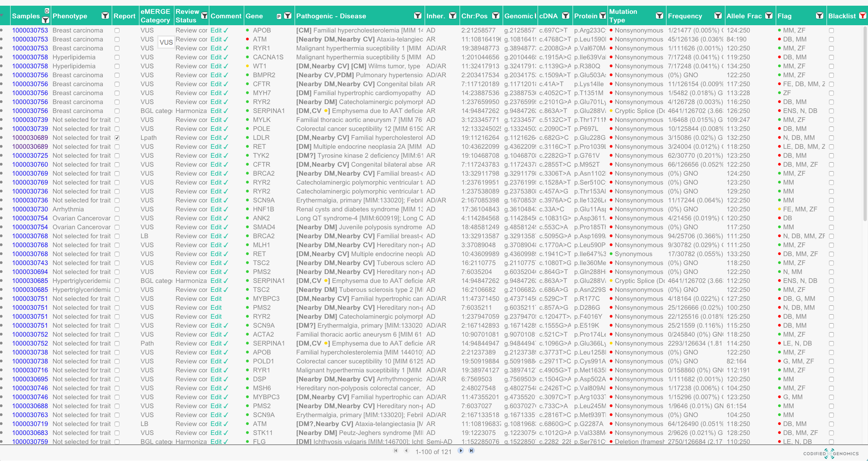This screenshot has width=868, height=461.
Task: Click 'Deletion (framesh' mutation type in FLG row
Action: point(640,442)
